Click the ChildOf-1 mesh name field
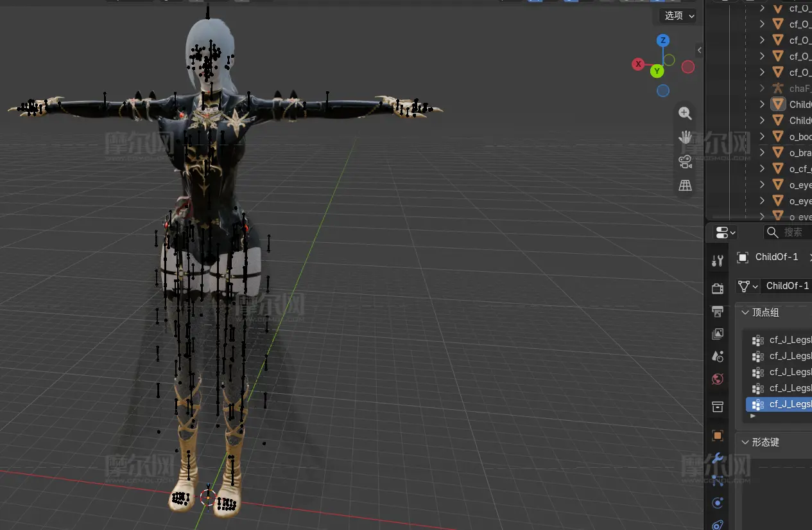The width and height of the screenshot is (812, 530). coord(786,286)
